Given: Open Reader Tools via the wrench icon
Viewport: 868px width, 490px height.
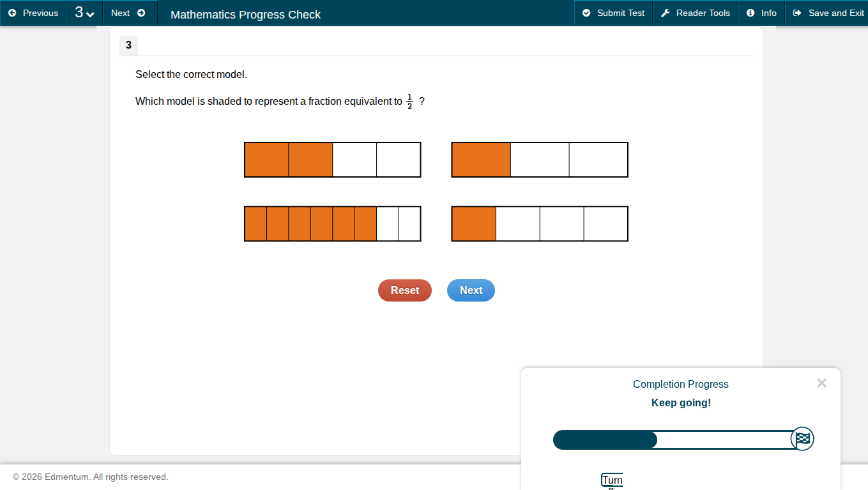Looking at the screenshot, I should click(x=664, y=13).
